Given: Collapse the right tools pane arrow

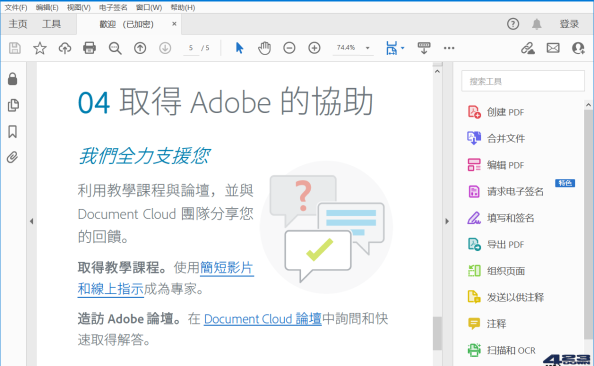Looking at the screenshot, I should [x=447, y=221].
